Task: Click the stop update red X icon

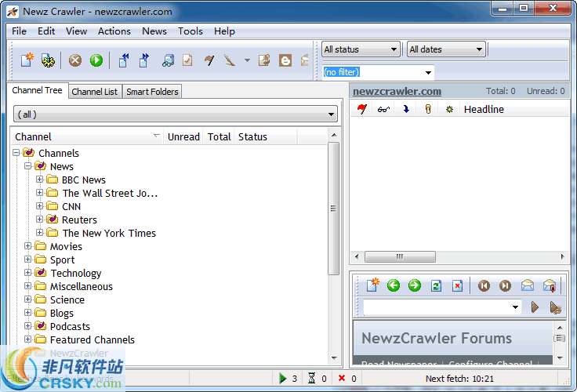Action: 75,60
